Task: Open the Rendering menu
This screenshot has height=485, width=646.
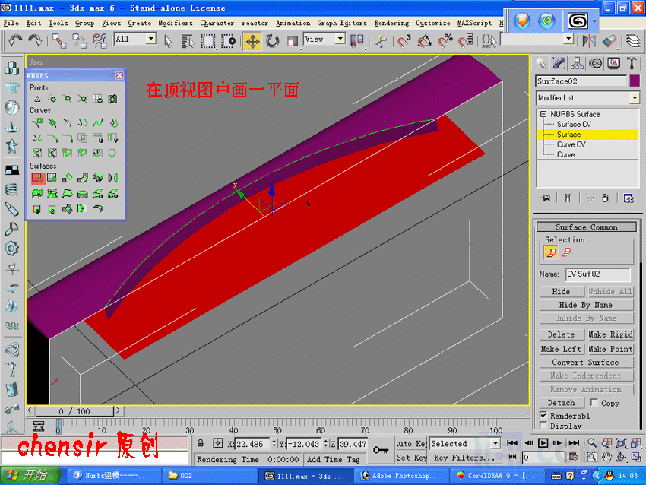Action: 391,23
